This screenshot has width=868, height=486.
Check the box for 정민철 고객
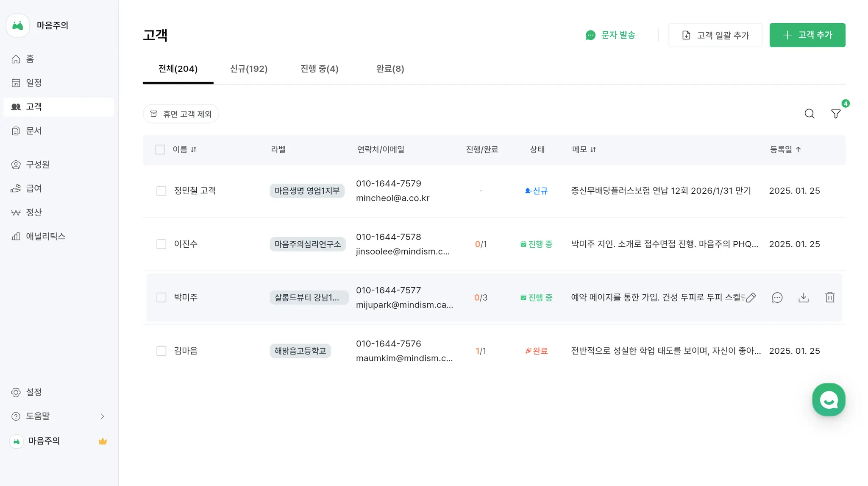click(x=161, y=191)
